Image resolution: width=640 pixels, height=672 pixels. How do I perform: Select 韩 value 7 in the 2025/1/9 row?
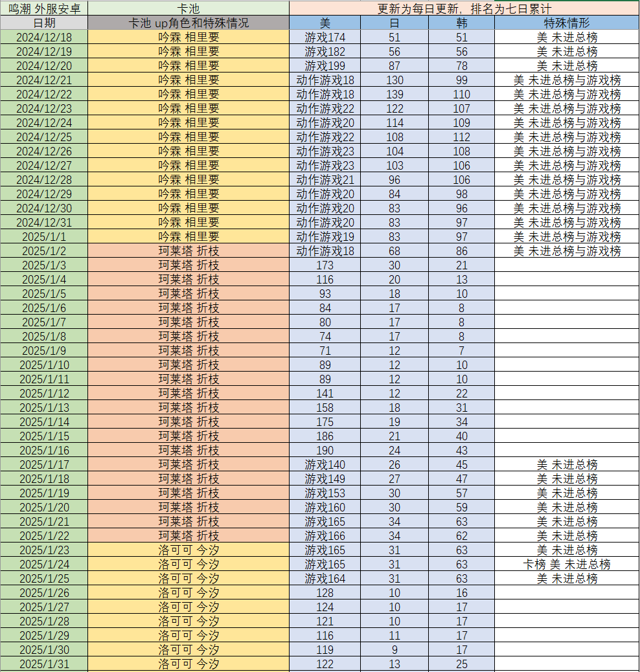click(x=461, y=351)
